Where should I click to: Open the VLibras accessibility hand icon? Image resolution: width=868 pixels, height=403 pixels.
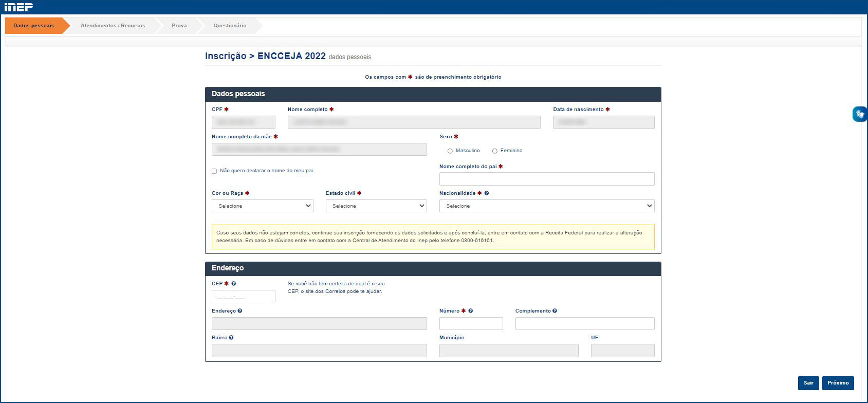(860, 114)
